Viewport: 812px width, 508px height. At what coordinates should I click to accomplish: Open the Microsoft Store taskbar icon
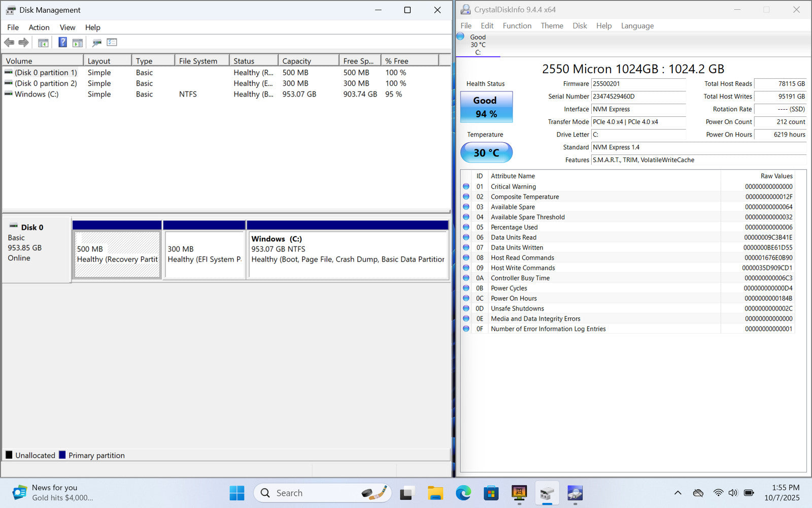coord(491,493)
